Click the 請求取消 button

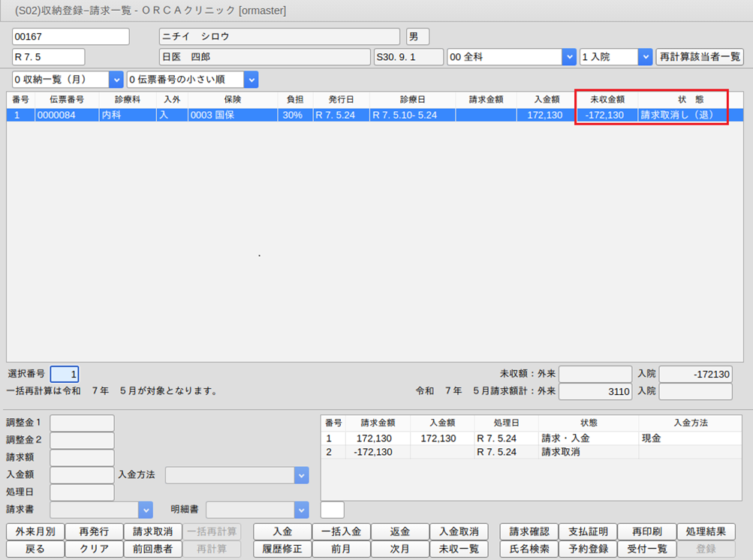(152, 531)
